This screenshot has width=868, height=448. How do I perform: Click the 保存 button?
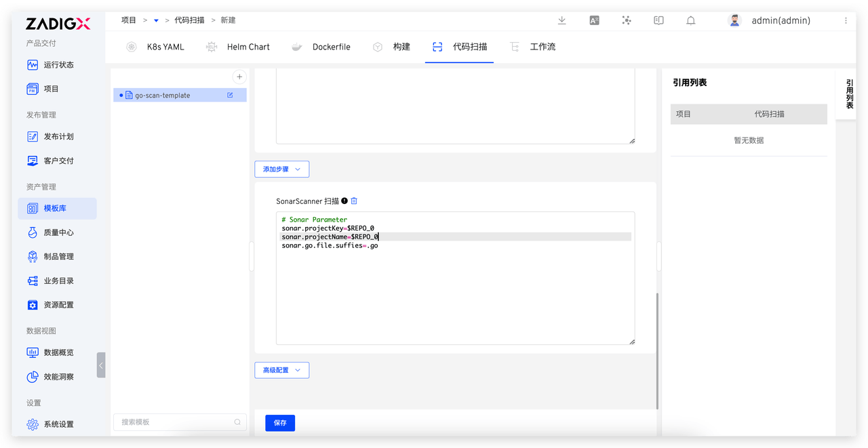[x=280, y=423]
